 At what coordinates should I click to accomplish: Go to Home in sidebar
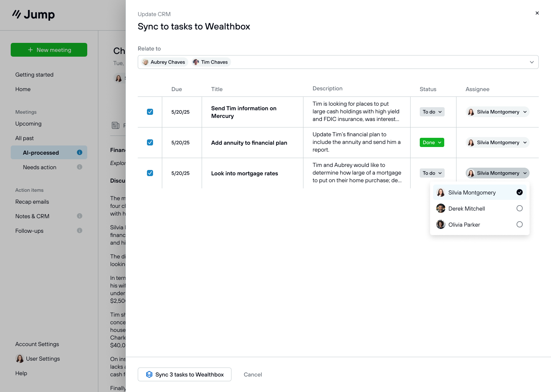point(23,89)
